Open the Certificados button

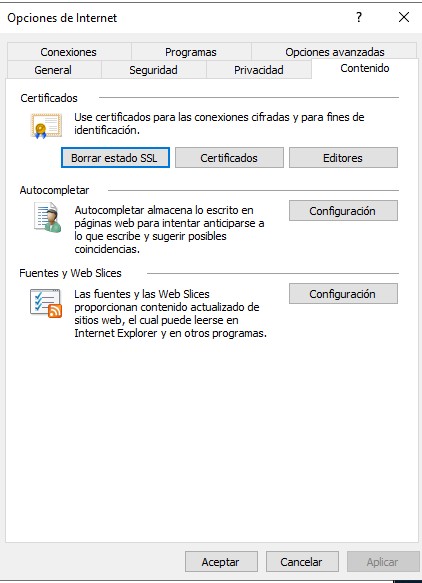click(x=229, y=158)
